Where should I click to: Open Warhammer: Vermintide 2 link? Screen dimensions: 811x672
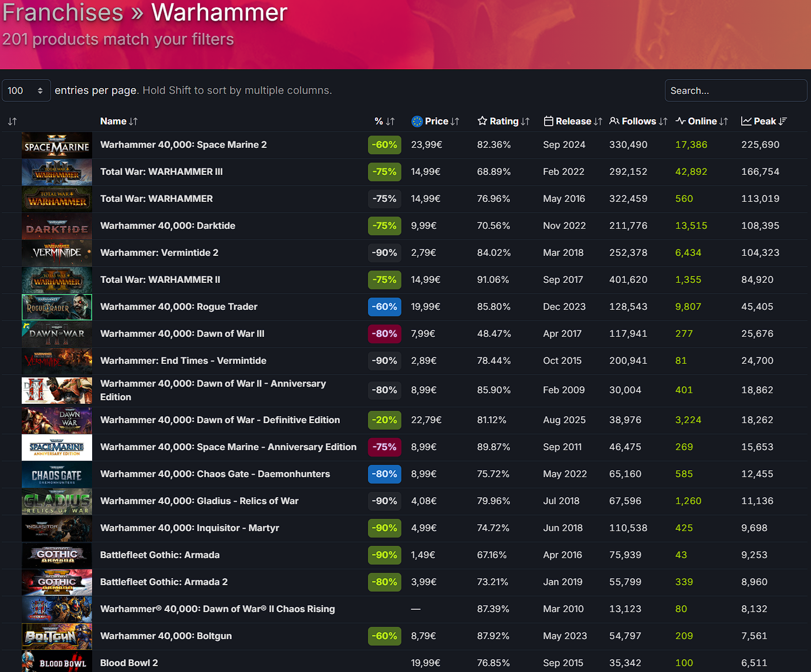[x=159, y=252]
